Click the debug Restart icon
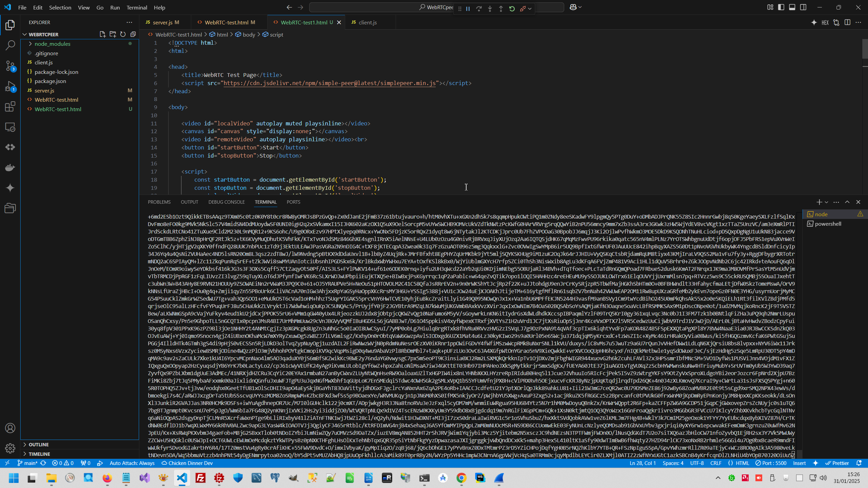The height and width of the screenshot is (488, 868). pos(512,9)
